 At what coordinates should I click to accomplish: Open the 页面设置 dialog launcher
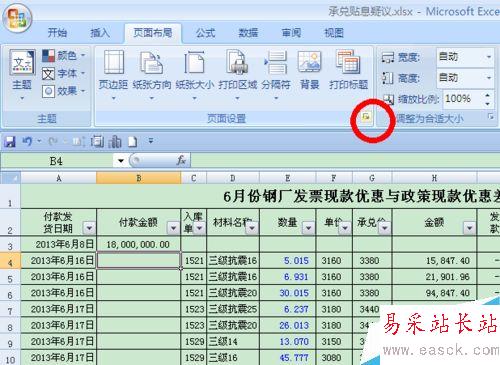366,117
